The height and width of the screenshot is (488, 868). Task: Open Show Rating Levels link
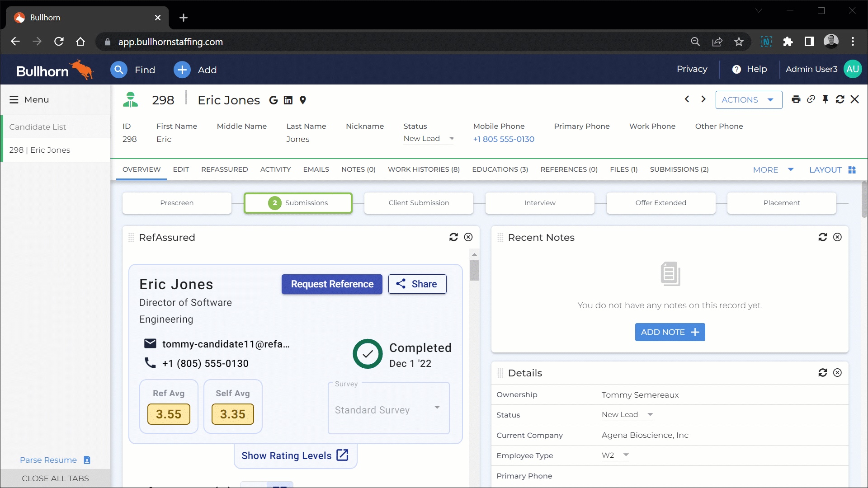pyautogui.click(x=295, y=455)
